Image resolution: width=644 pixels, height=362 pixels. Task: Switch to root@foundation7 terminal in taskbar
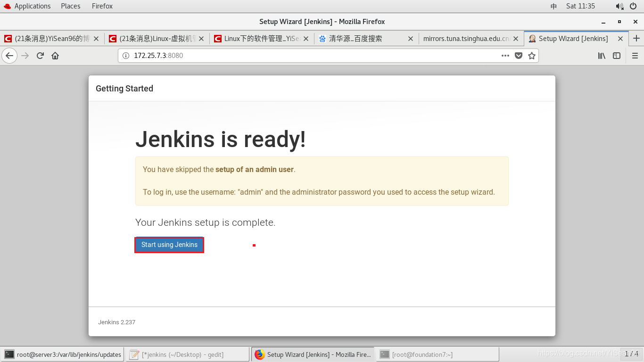(438, 354)
